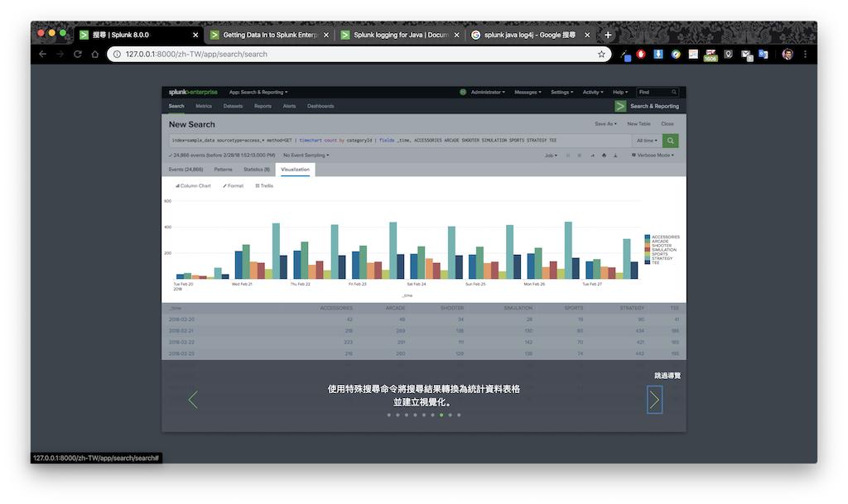
Task: Open the Help dropdown
Action: point(619,93)
